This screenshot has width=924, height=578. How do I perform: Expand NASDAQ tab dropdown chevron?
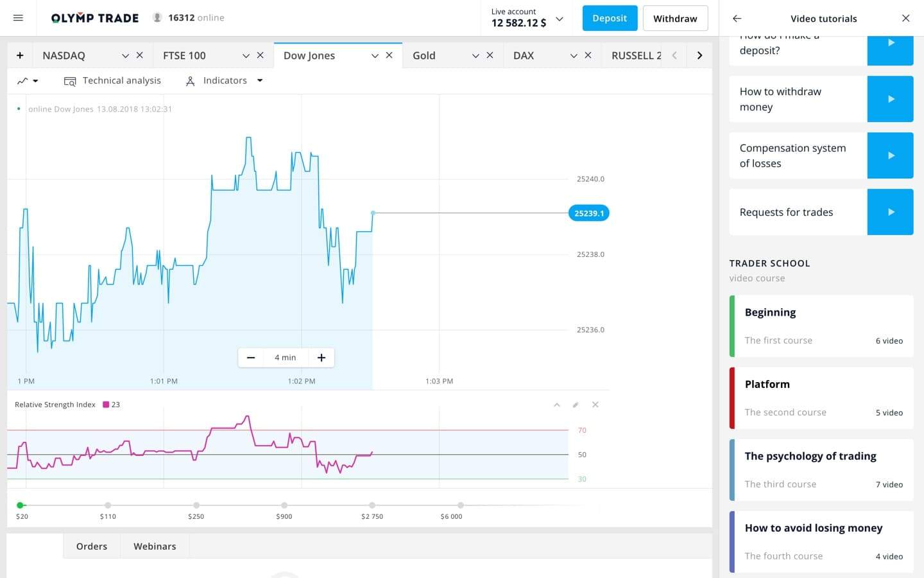(x=125, y=56)
